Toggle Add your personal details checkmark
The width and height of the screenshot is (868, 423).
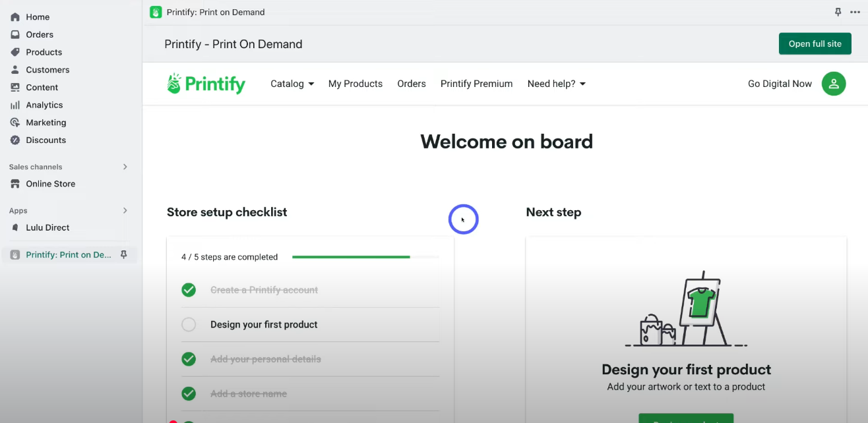[x=189, y=359]
